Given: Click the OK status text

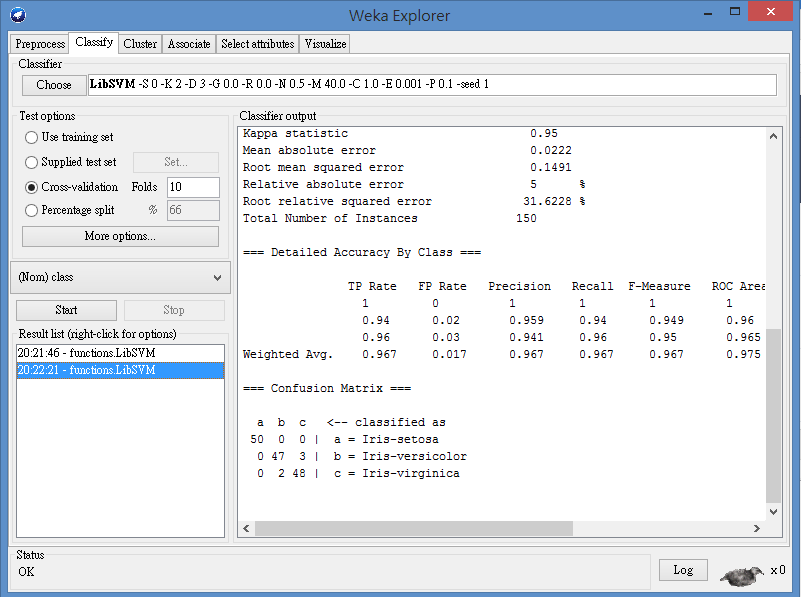Looking at the screenshot, I should [26, 571].
